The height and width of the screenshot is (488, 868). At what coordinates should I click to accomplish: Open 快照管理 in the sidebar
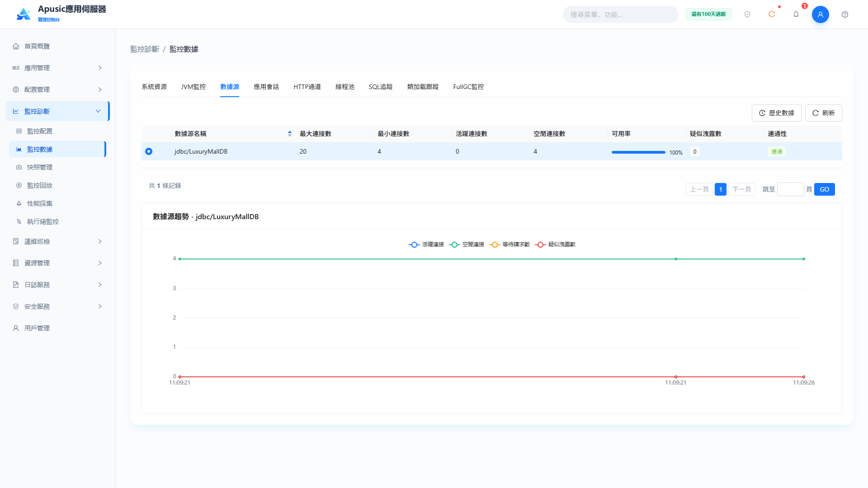click(x=58, y=167)
